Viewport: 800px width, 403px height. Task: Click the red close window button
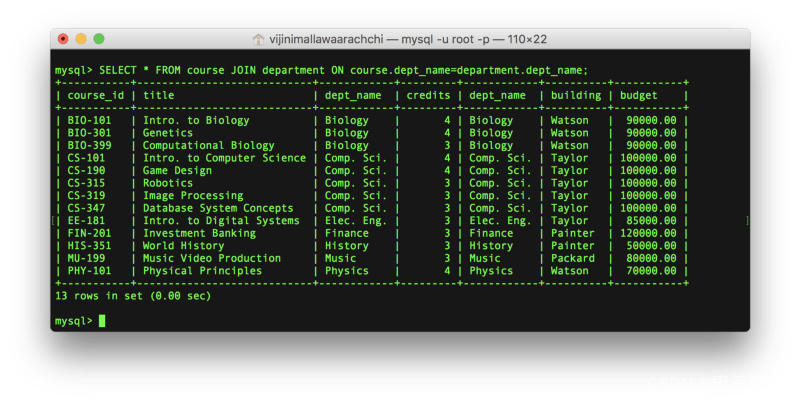point(63,39)
